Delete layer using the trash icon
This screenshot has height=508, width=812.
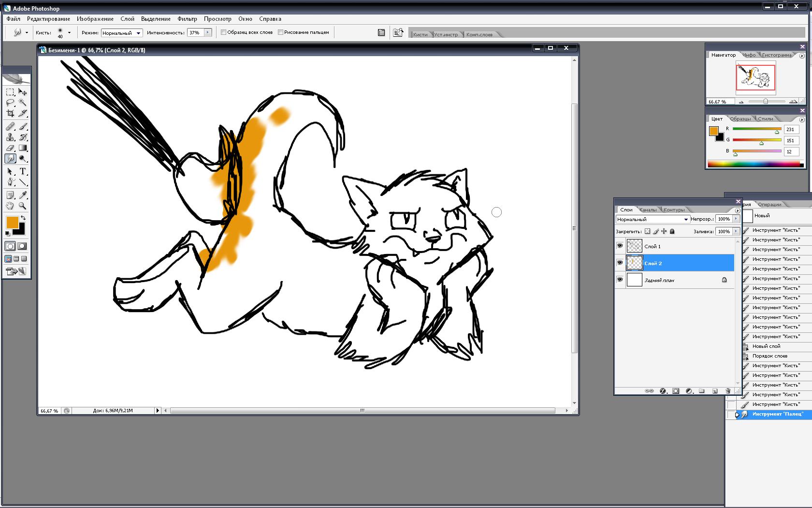[728, 391]
